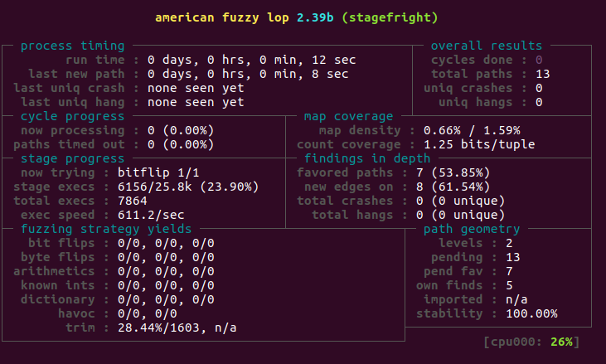The width and height of the screenshot is (606, 364).
Task: Select the now trying value 'bitflip 1/1'
Action: pyautogui.click(x=158, y=172)
